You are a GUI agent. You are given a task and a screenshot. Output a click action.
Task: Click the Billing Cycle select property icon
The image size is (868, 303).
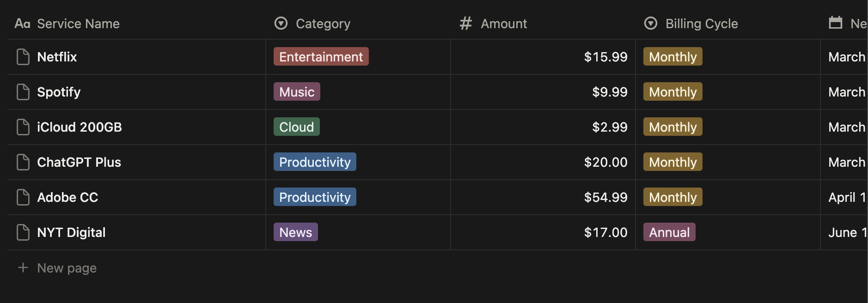click(x=651, y=23)
